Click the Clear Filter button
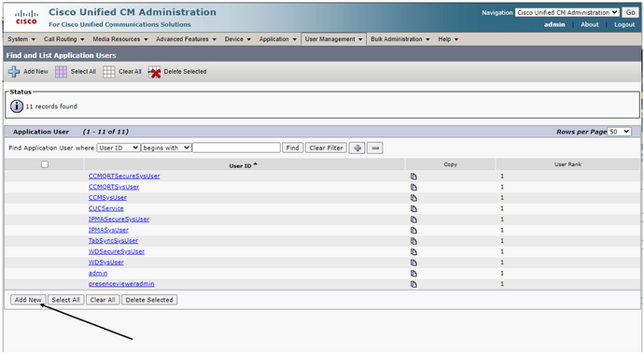Viewport: 644px width, 355px height. pos(326,148)
